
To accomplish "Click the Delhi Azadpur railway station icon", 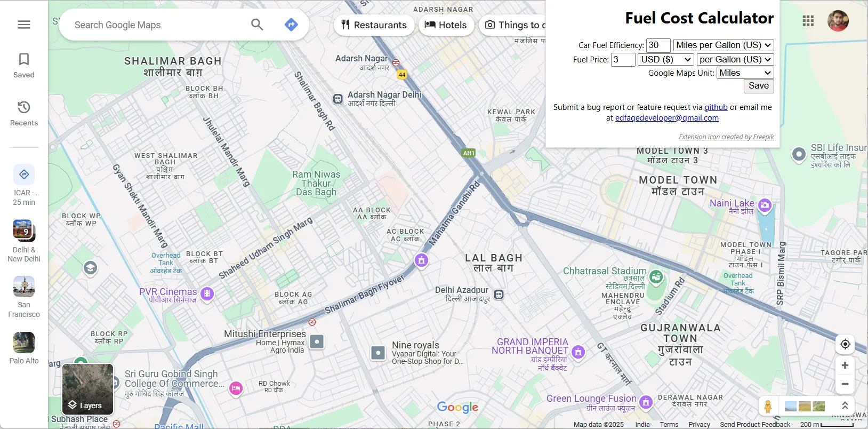I will (499, 295).
